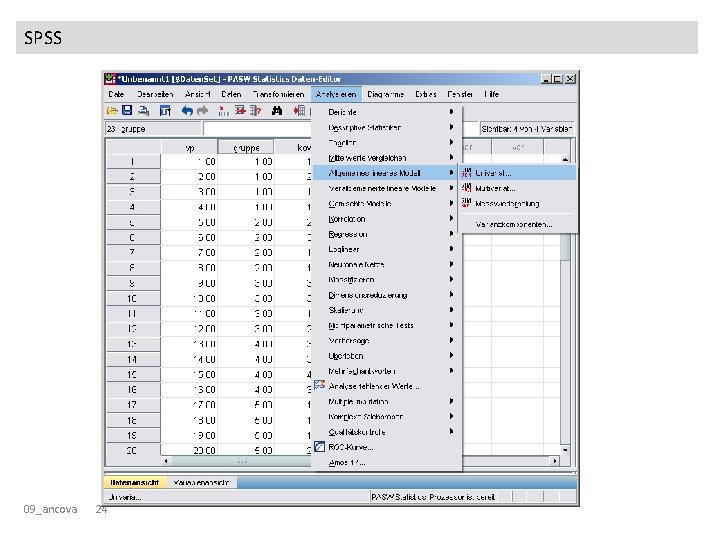Expand the Regression submenu arrow
Image resolution: width=720 pixels, height=540 pixels.
pos(451,234)
